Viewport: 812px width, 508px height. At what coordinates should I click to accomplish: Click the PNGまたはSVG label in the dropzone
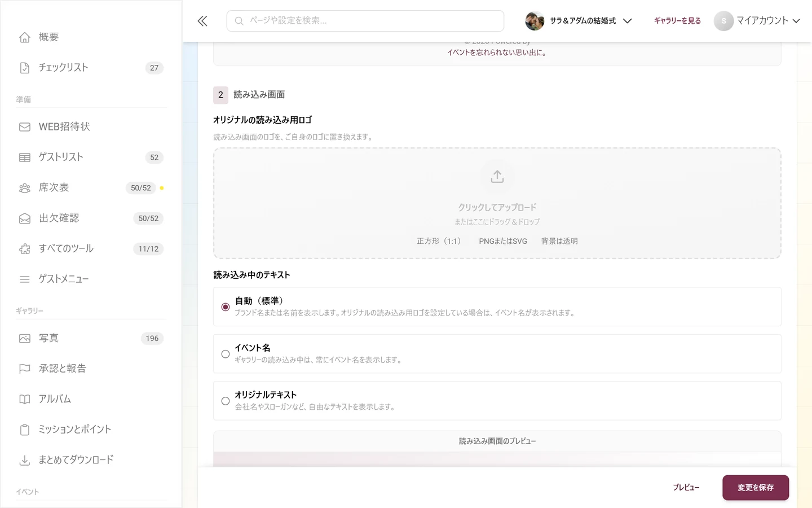pyautogui.click(x=503, y=241)
